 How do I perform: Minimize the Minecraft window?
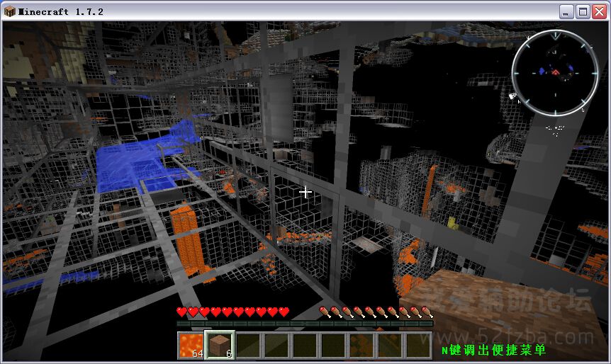pos(566,11)
